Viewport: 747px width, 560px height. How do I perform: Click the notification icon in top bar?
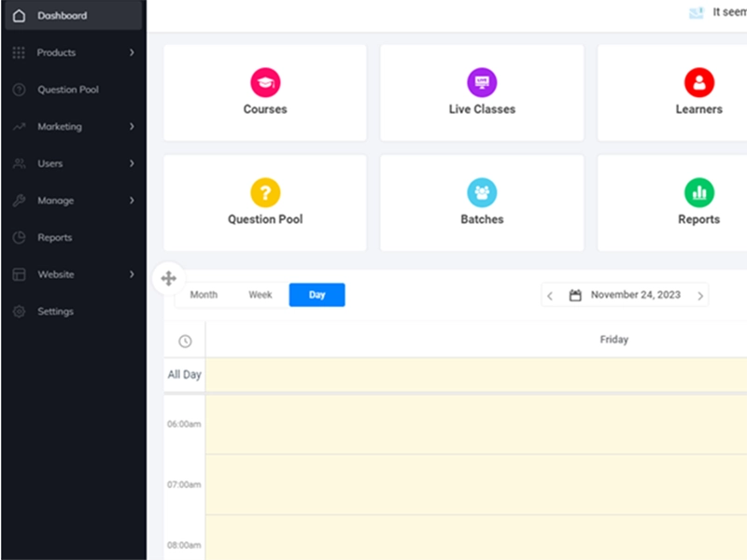click(x=697, y=13)
